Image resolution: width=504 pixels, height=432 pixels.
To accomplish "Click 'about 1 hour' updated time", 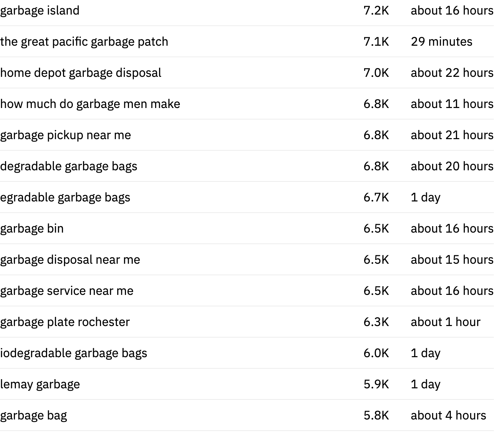I will (x=445, y=322).
